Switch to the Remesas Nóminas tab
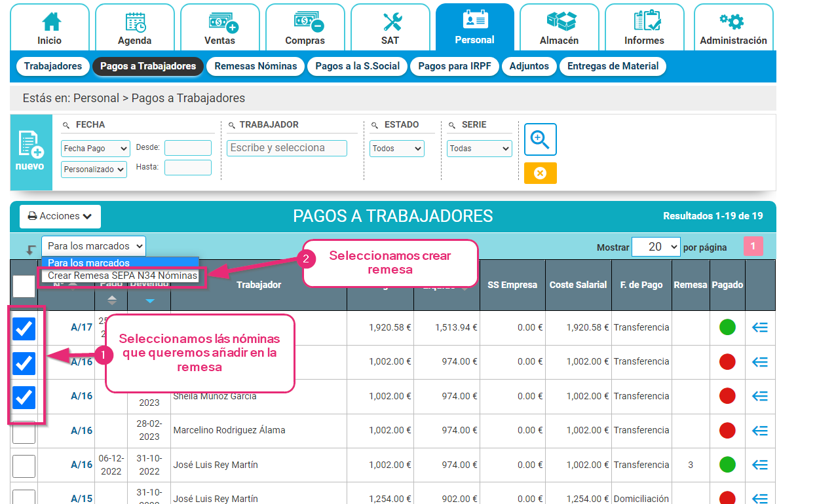 (255, 66)
